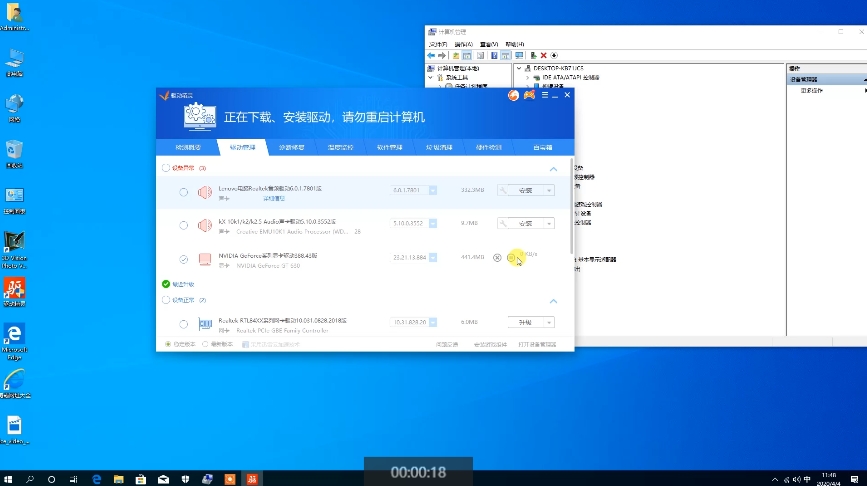Switch to the 百宝箱 tab

[542, 148]
